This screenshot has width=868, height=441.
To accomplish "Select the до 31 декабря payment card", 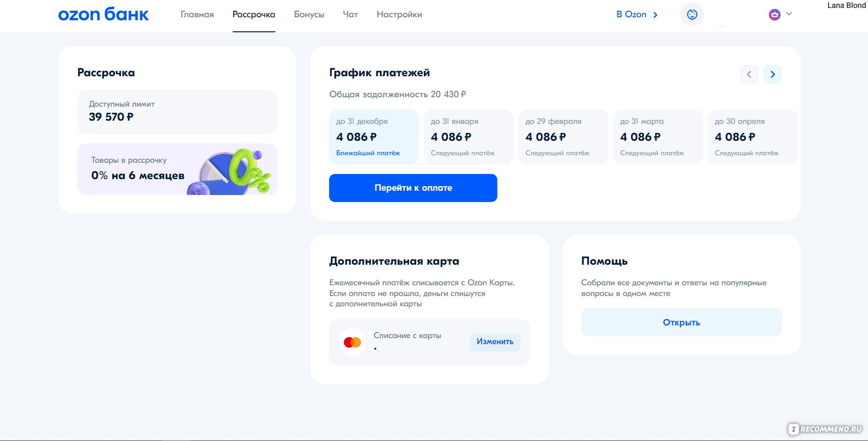I will 374,137.
